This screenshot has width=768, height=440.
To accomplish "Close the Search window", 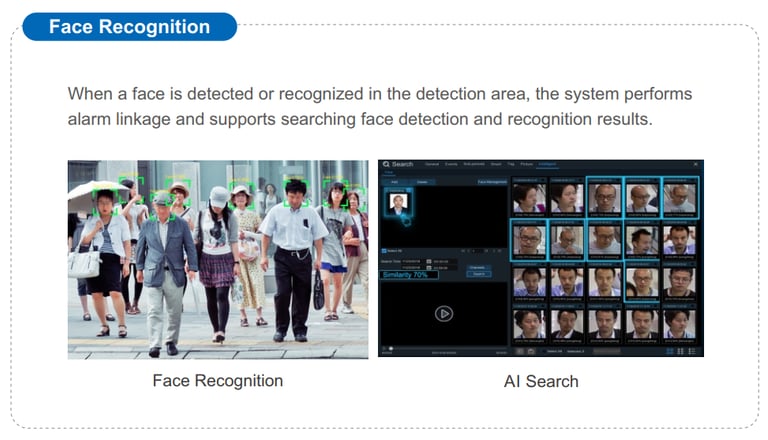I will click(x=696, y=164).
